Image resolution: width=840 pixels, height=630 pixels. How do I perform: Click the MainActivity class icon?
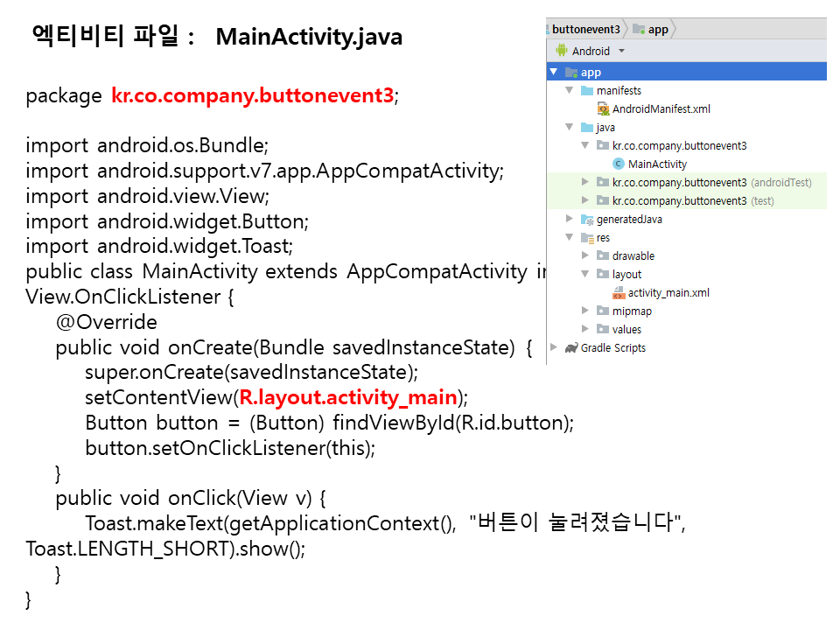(619, 164)
